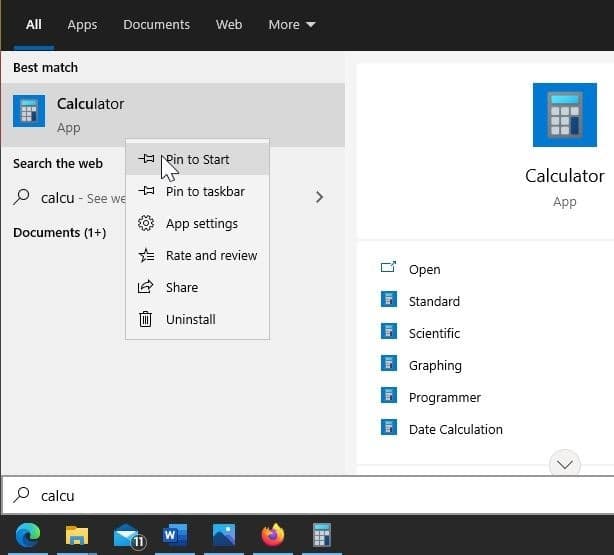The image size is (614, 555).
Task: Click Calculator app icon in Best match
Action: click(x=29, y=111)
